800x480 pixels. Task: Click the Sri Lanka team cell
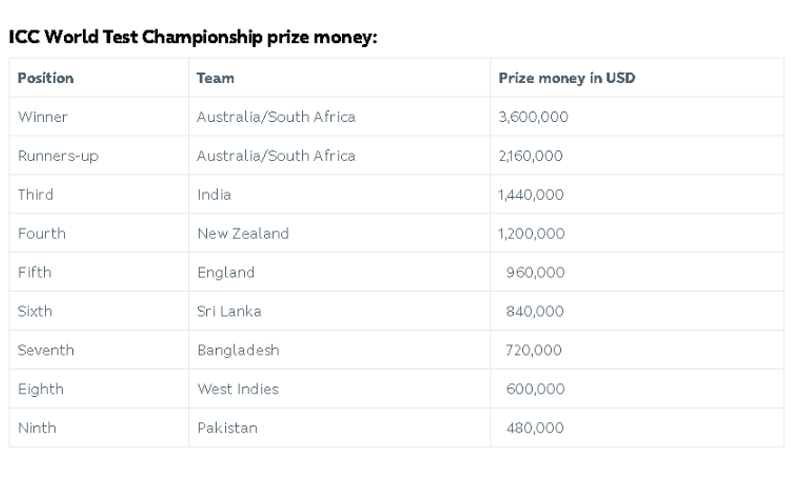point(229,312)
